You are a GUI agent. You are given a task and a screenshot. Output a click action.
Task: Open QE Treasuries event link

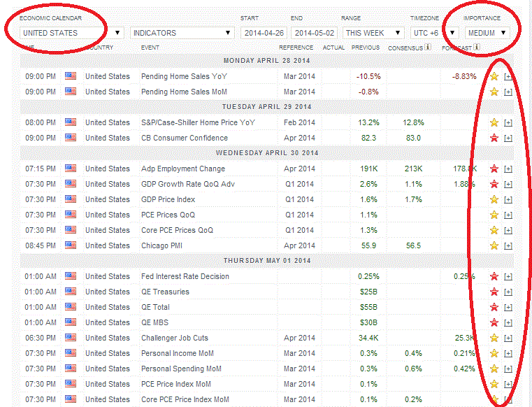(165, 292)
